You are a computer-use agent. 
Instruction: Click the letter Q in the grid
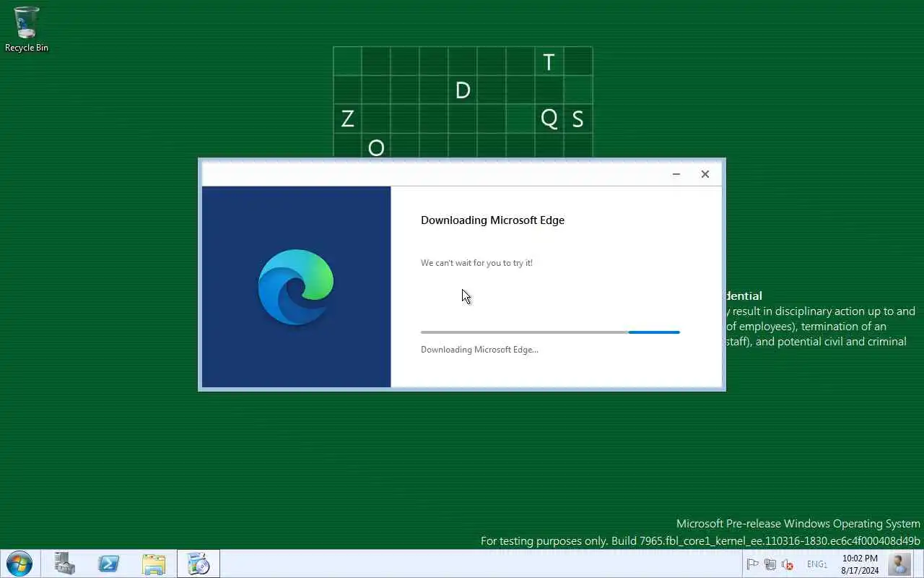[549, 118]
